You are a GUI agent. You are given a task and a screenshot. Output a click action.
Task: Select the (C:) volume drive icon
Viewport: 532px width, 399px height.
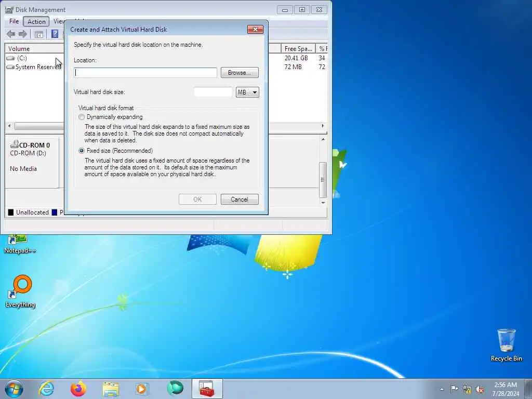10,58
